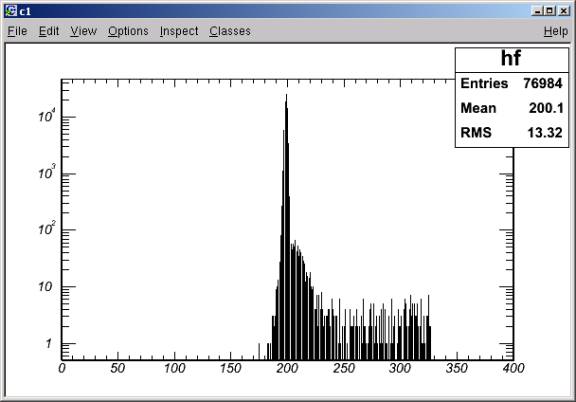
Task: Select the hf statistics box title
Action: (511, 59)
